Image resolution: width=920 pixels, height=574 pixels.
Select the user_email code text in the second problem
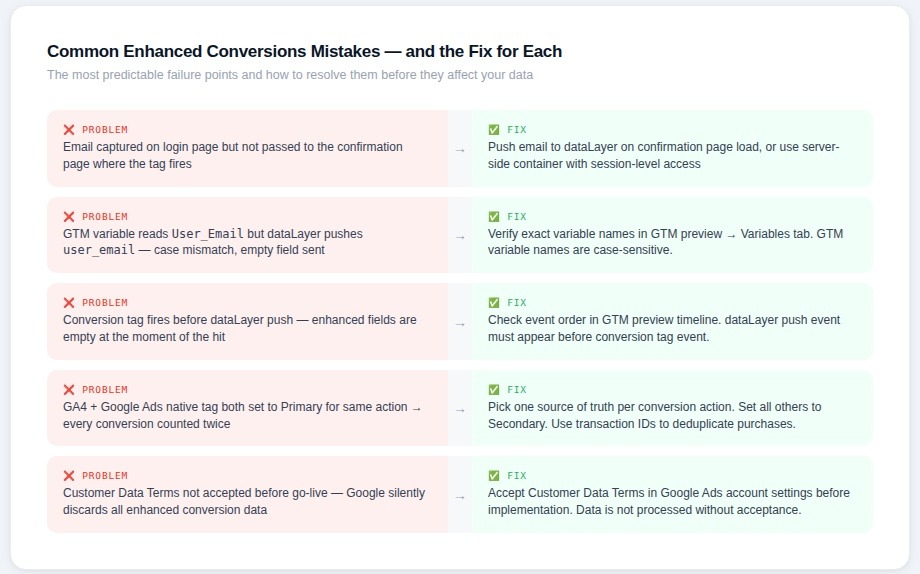pyautogui.click(x=99, y=250)
